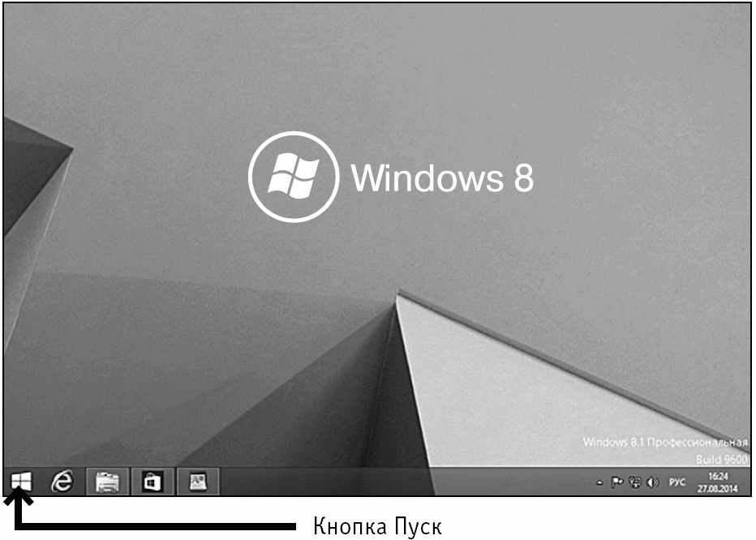Open the Windows Store taskbar icon
The height and width of the screenshot is (540, 756).
[152, 481]
